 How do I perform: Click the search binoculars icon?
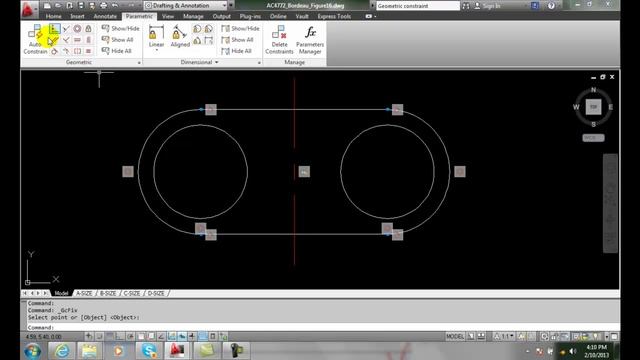[x=466, y=6]
